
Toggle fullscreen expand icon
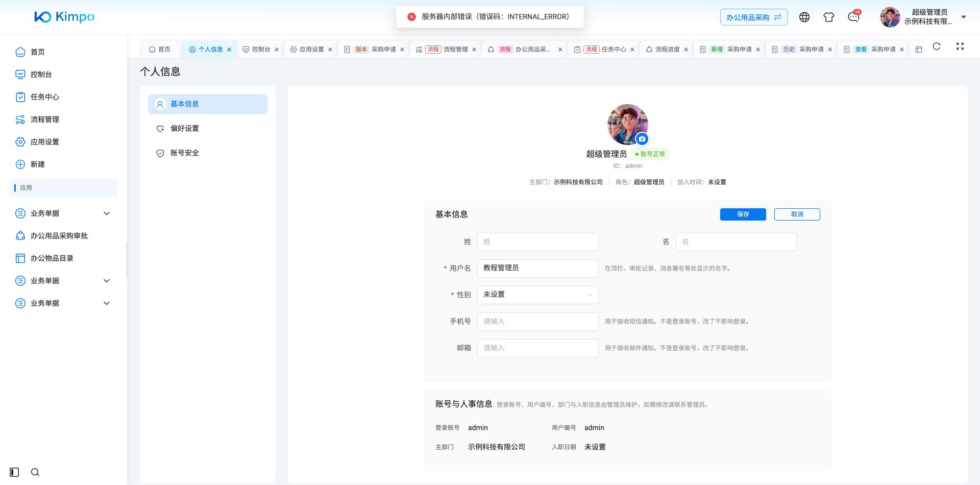click(x=960, y=46)
